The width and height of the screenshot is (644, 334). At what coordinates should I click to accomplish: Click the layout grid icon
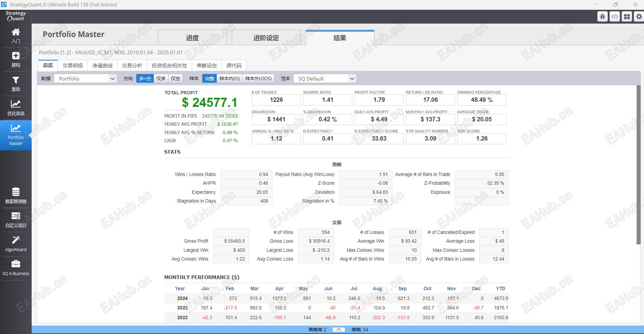(627, 17)
